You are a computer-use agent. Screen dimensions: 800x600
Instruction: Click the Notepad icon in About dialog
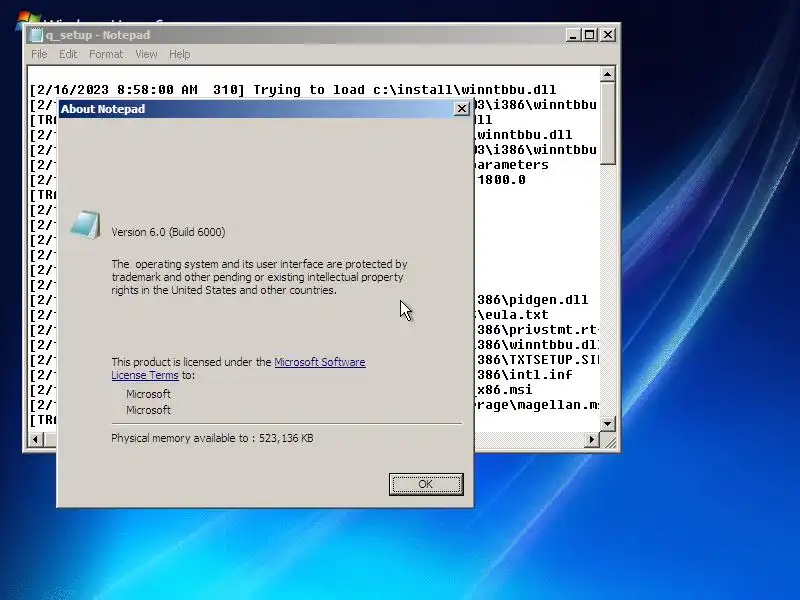85,224
